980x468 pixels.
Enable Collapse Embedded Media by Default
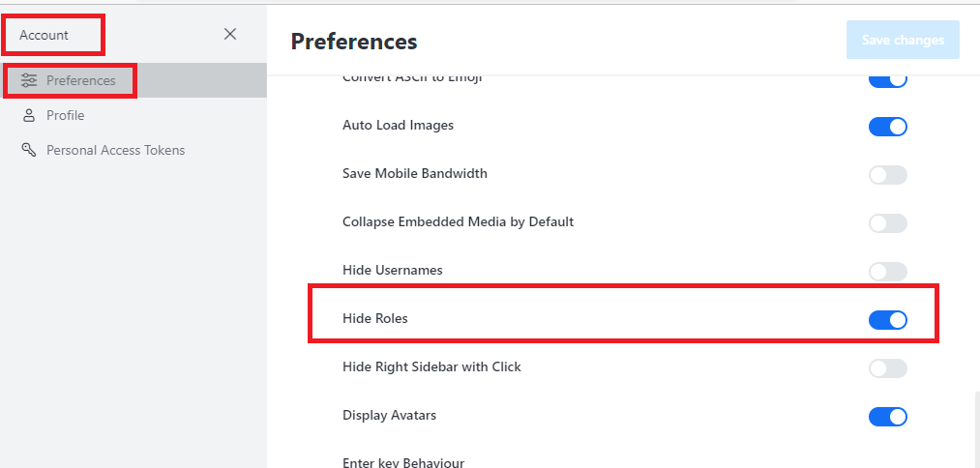(x=887, y=222)
